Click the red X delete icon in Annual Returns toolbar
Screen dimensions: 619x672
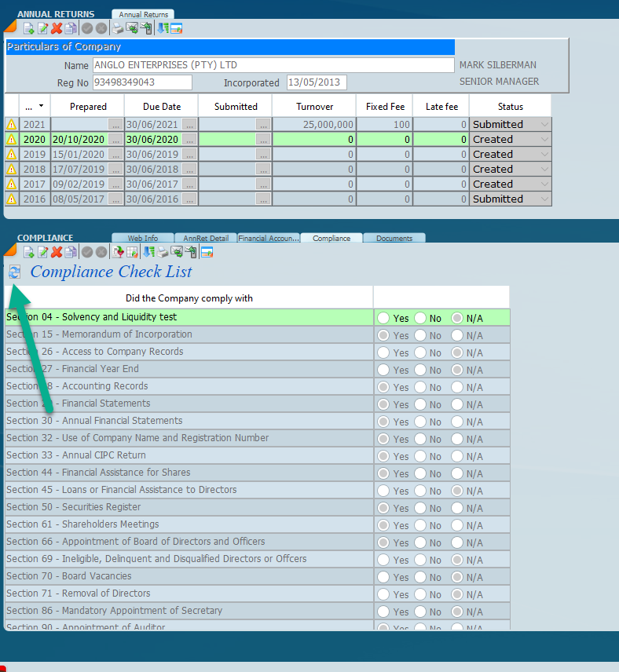(57, 29)
